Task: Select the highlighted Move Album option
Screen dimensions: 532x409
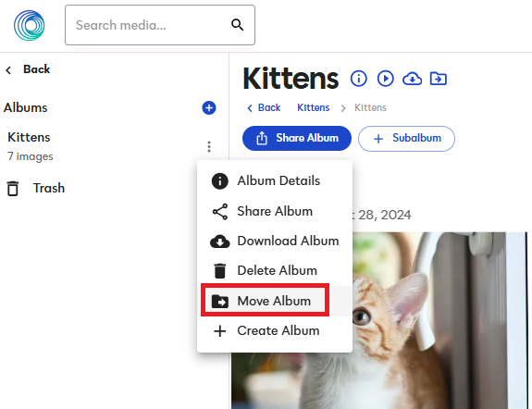Action: pyautogui.click(x=275, y=301)
